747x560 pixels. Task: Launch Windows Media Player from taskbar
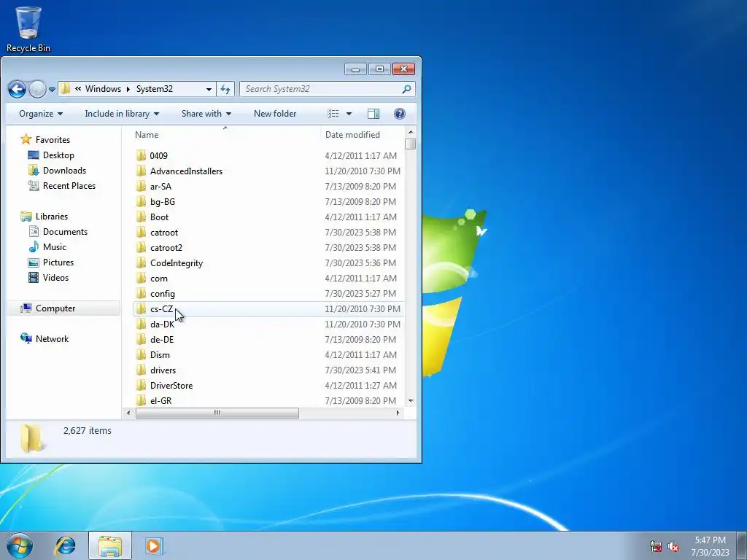pyautogui.click(x=155, y=545)
